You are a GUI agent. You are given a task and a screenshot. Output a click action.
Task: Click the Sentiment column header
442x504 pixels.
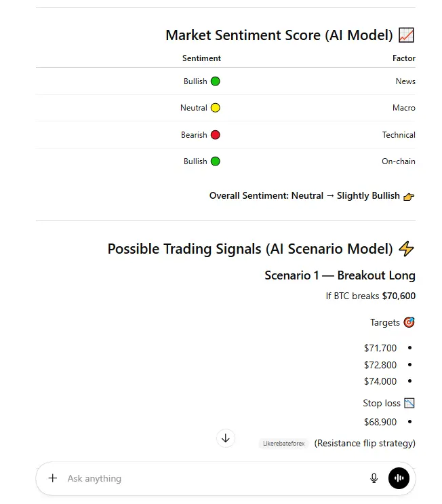point(201,58)
